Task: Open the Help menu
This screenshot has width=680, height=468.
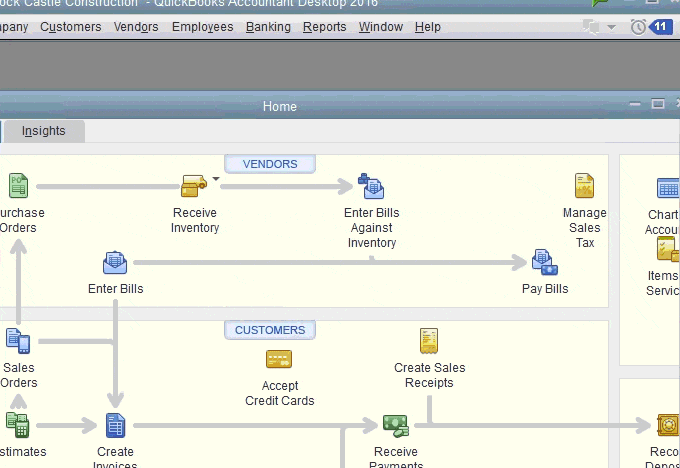Action: (428, 27)
